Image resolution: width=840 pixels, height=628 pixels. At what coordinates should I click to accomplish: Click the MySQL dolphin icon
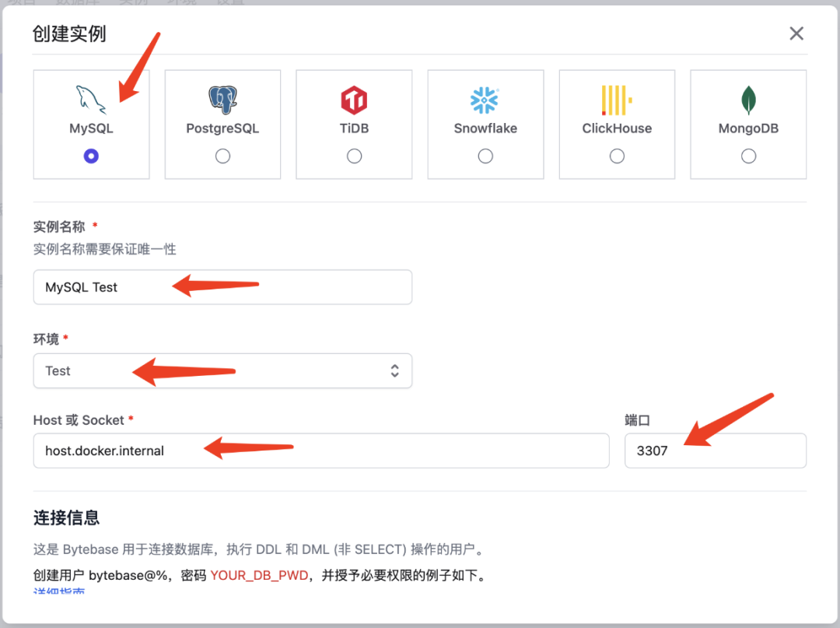90,100
